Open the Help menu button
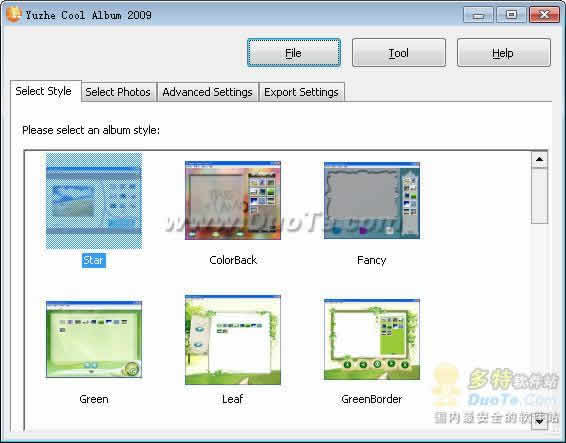 tap(504, 53)
